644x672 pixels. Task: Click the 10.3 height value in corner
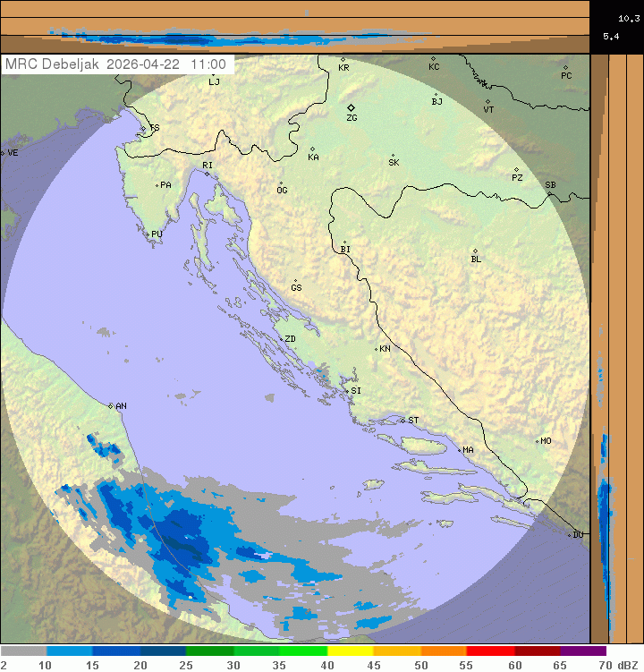627,16
